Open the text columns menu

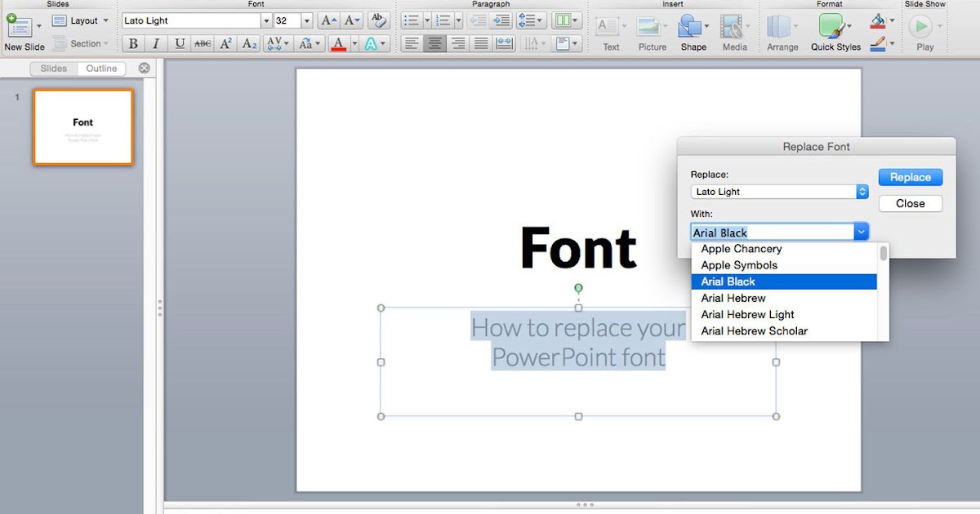567,20
